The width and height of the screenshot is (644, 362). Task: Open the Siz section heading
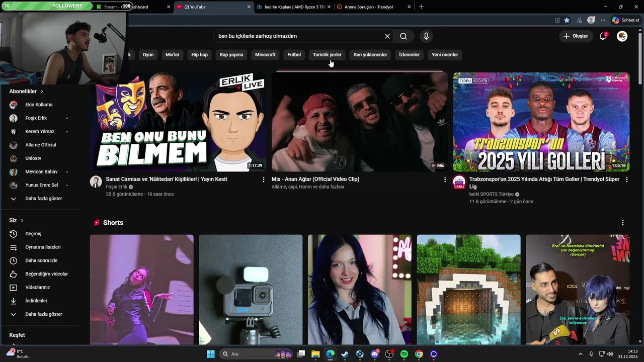[x=16, y=221]
